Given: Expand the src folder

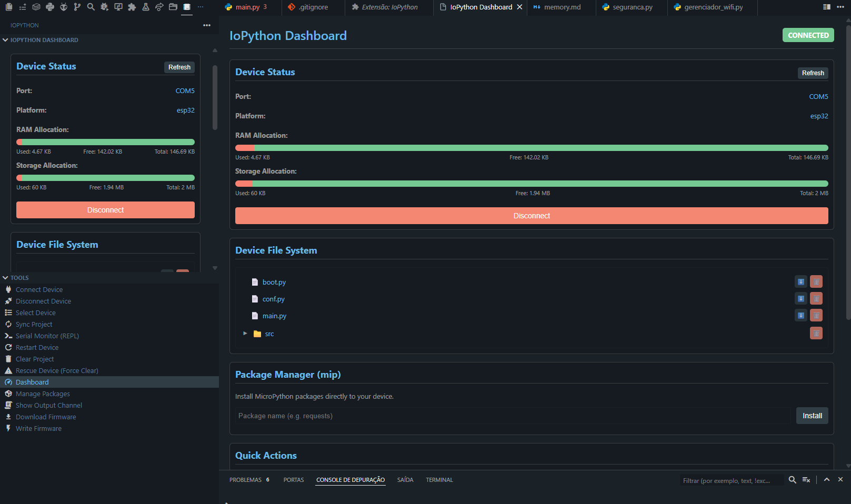Looking at the screenshot, I should coord(245,334).
